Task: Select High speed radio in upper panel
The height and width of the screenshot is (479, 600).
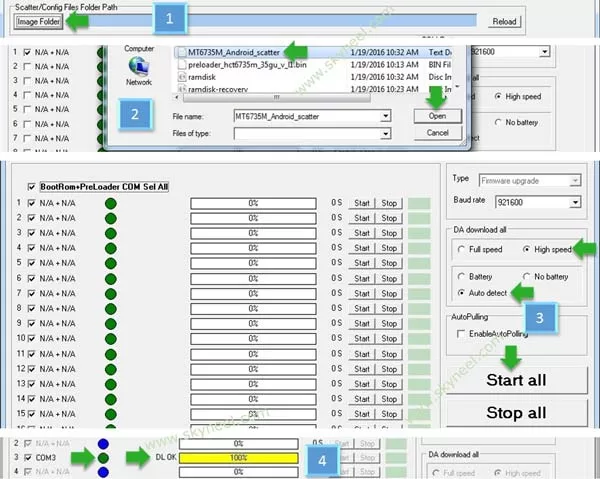Action: tap(498, 96)
